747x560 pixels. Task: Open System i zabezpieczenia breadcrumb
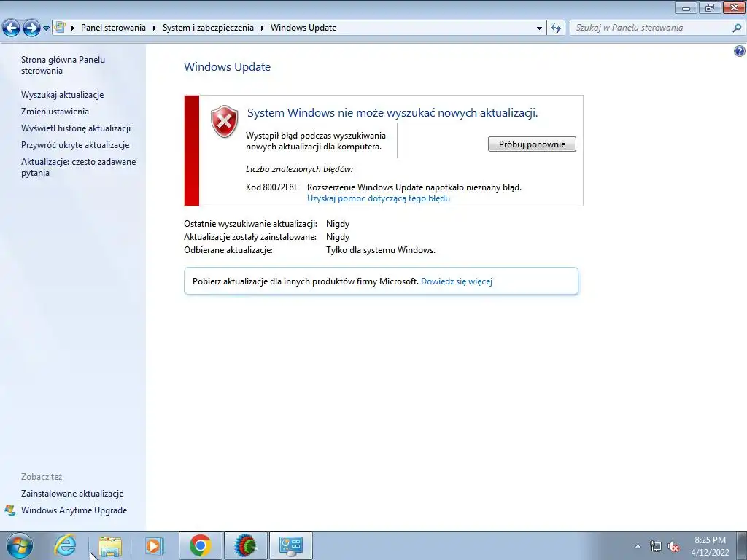click(x=208, y=28)
